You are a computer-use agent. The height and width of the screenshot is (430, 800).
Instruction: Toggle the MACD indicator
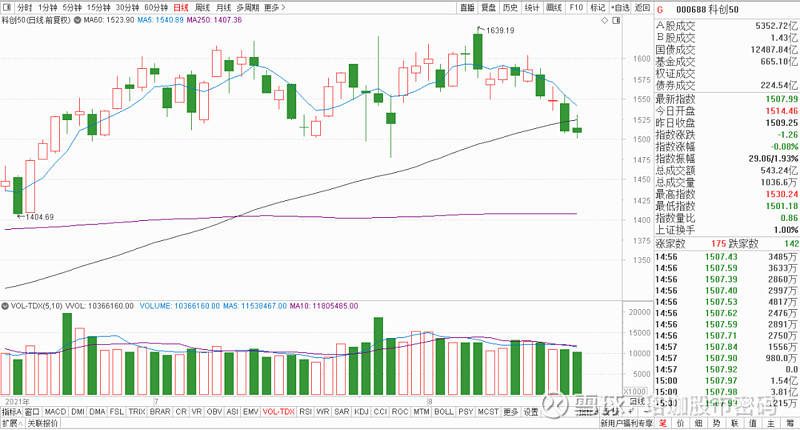click(55, 411)
